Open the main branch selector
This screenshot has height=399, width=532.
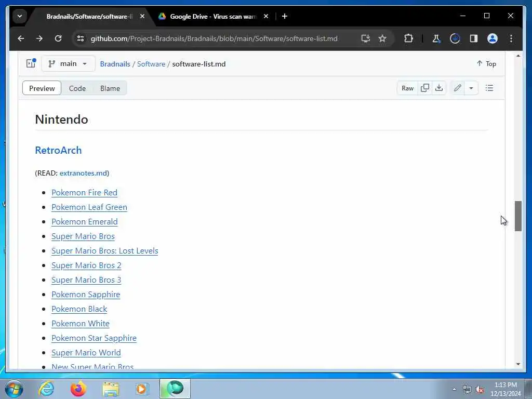point(68,64)
